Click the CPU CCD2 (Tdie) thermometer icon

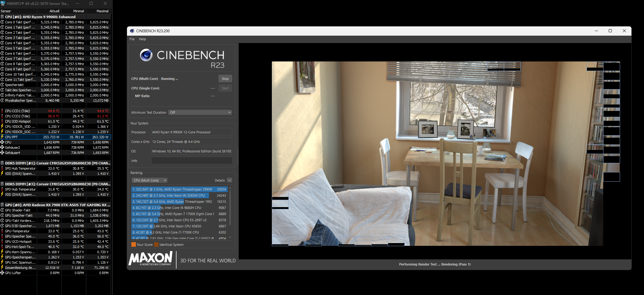pyautogui.click(x=2, y=116)
